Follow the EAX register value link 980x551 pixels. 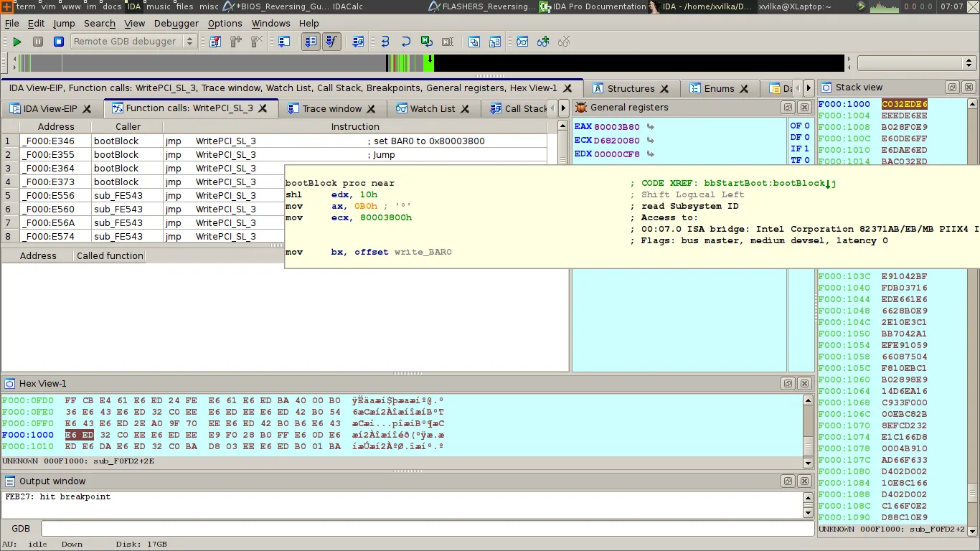pyautogui.click(x=651, y=126)
